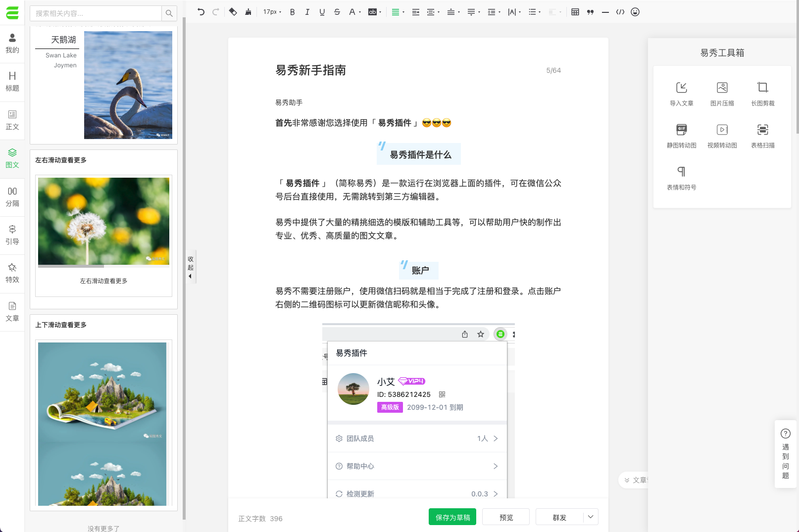Collapse the template panel via 收起
Image resolution: width=799 pixels, height=532 pixels.
[191, 267]
